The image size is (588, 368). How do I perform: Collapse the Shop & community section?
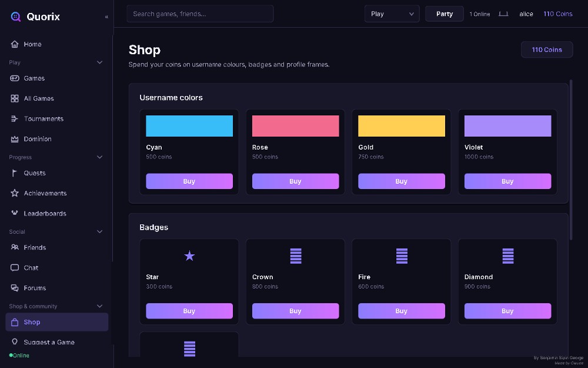(x=100, y=306)
